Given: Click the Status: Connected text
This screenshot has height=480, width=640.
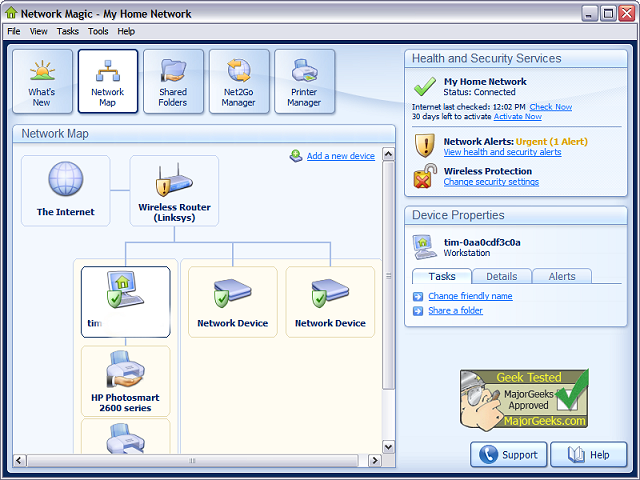Looking at the screenshot, I should click(x=480, y=92).
